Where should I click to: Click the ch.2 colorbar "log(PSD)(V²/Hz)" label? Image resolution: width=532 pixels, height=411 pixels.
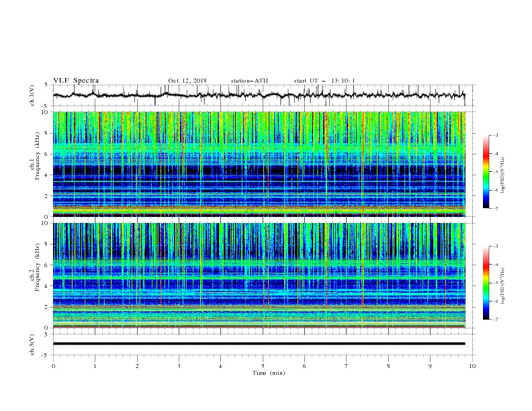tap(503, 286)
